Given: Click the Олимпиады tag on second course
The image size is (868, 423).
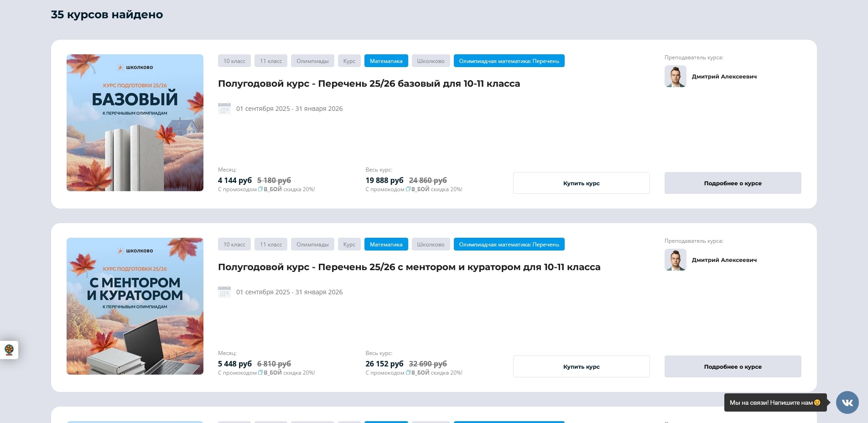Looking at the screenshot, I should [x=312, y=245].
